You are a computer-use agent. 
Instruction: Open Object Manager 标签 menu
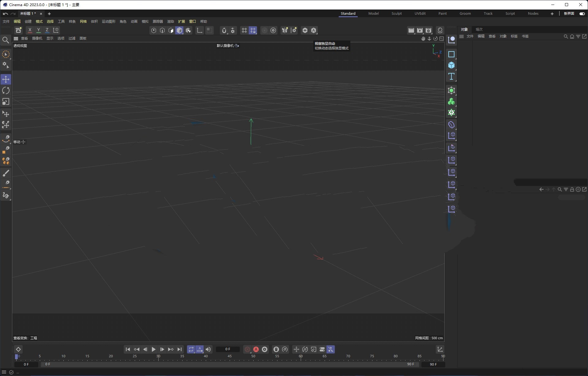point(514,36)
